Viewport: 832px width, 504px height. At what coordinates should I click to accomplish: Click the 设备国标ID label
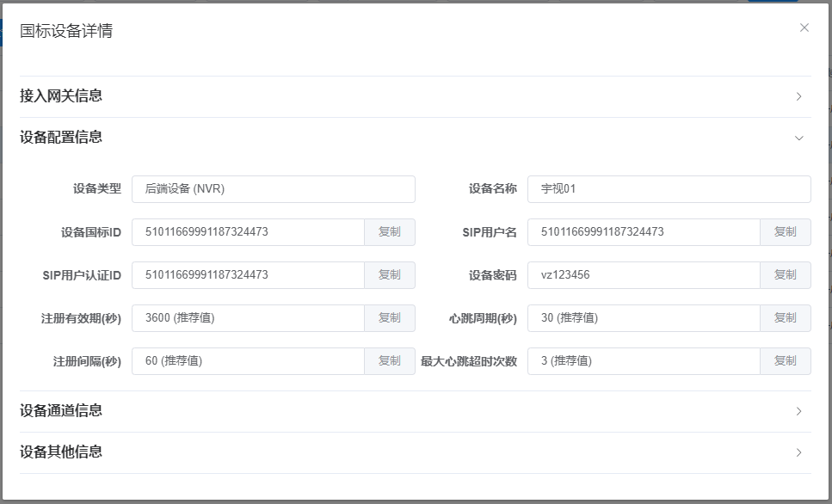[91, 232]
